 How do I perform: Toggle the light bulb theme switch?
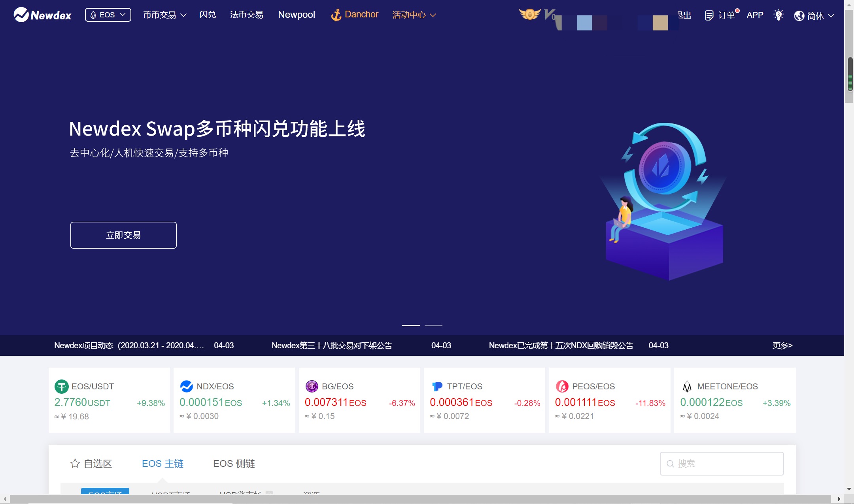click(778, 15)
